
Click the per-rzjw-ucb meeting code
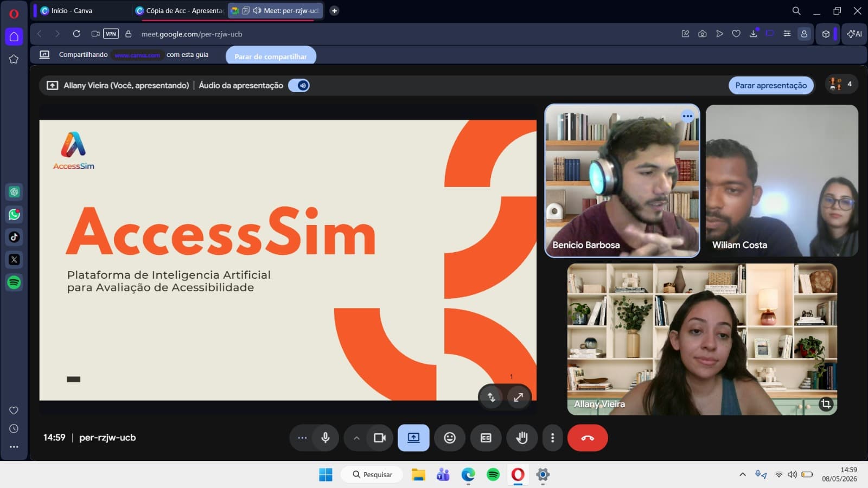coord(107,438)
